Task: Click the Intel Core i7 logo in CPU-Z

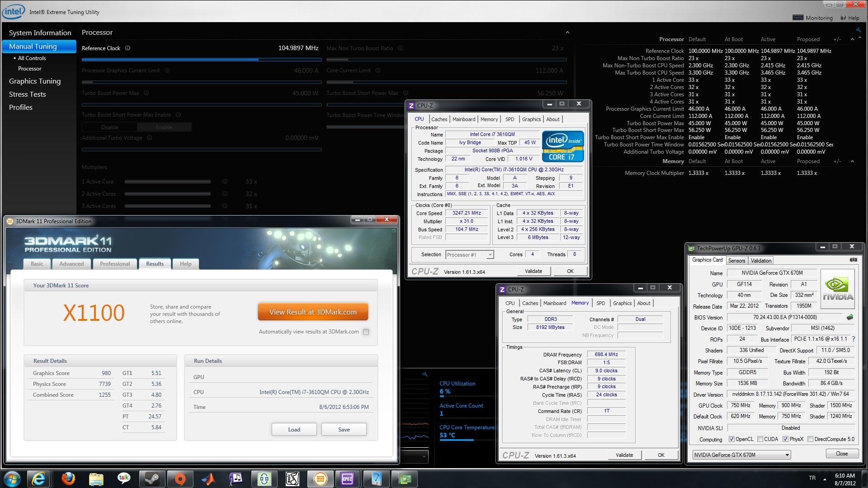Action: (x=563, y=146)
